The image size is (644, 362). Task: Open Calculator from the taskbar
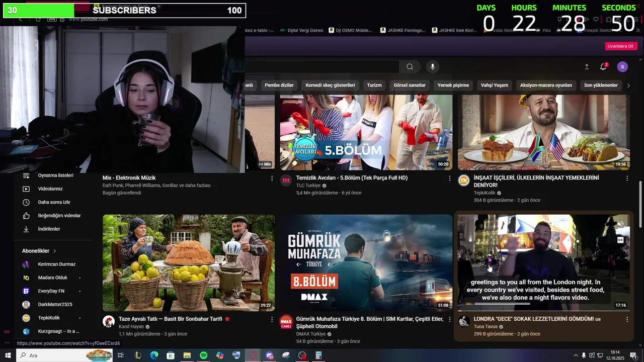318,355
